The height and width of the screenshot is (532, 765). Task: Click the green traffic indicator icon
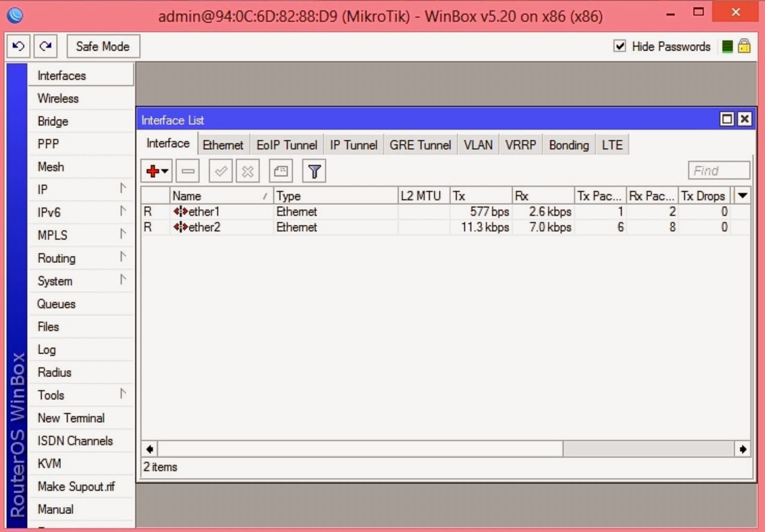[727, 46]
